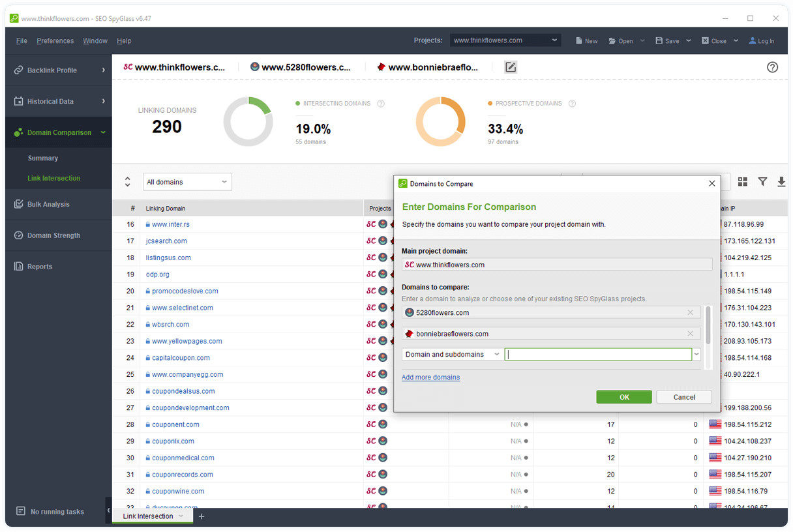Open the File menu

click(x=22, y=41)
